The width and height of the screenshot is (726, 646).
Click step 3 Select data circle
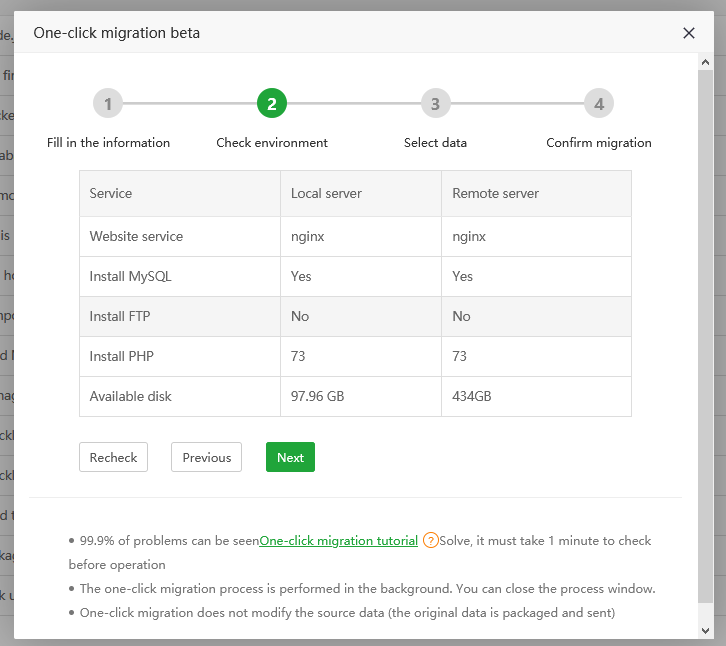coord(435,103)
